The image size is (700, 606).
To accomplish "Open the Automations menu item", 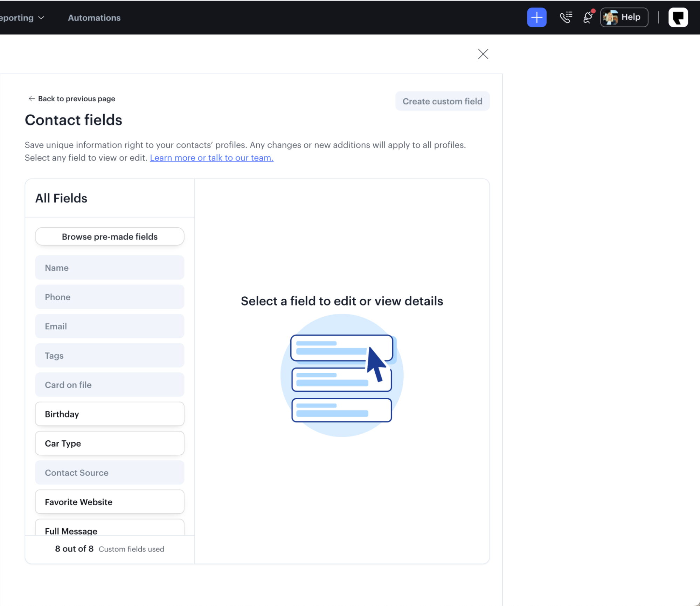I will tap(94, 18).
